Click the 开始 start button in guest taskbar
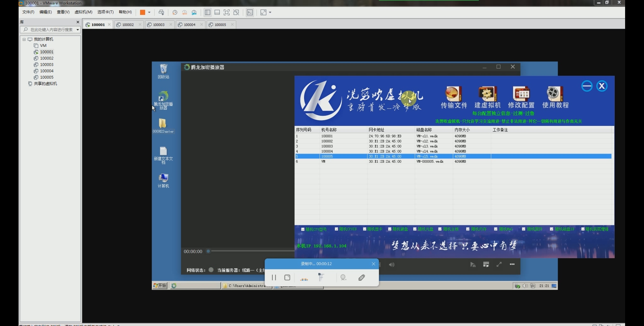 (x=160, y=286)
